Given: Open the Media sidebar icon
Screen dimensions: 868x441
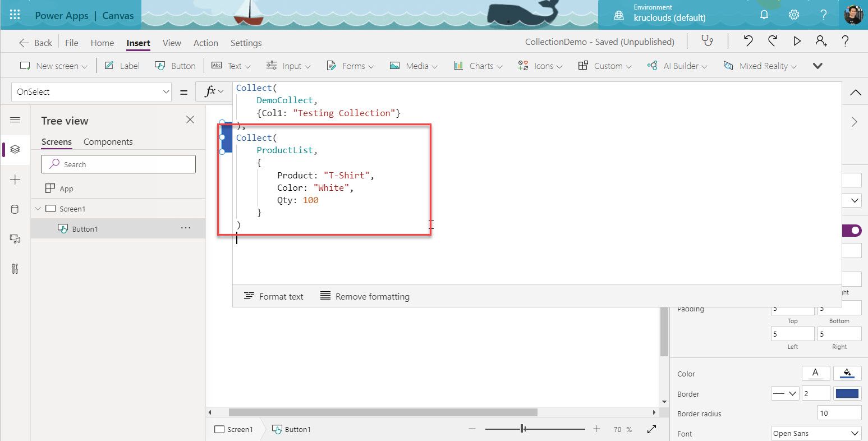Looking at the screenshot, I should pyautogui.click(x=15, y=239).
